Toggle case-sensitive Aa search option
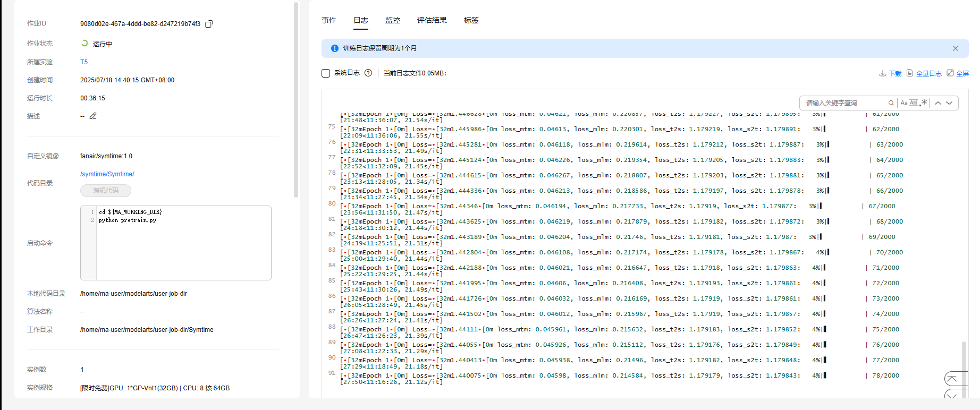 [904, 103]
